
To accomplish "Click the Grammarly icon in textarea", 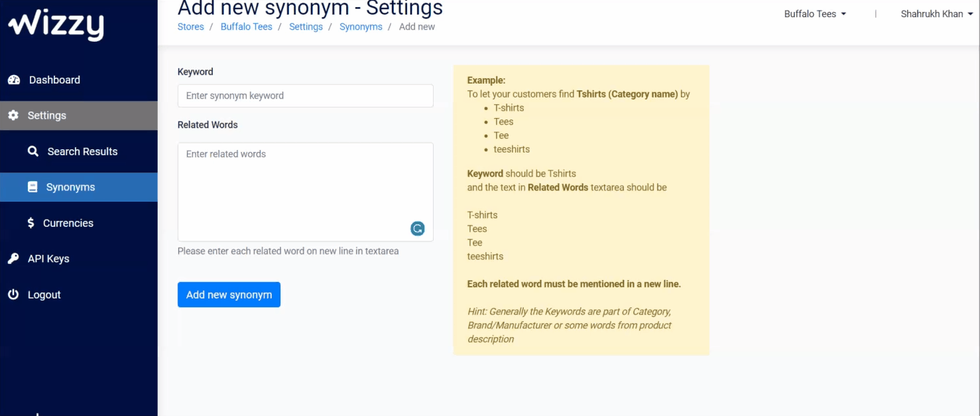I will point(417,229).
